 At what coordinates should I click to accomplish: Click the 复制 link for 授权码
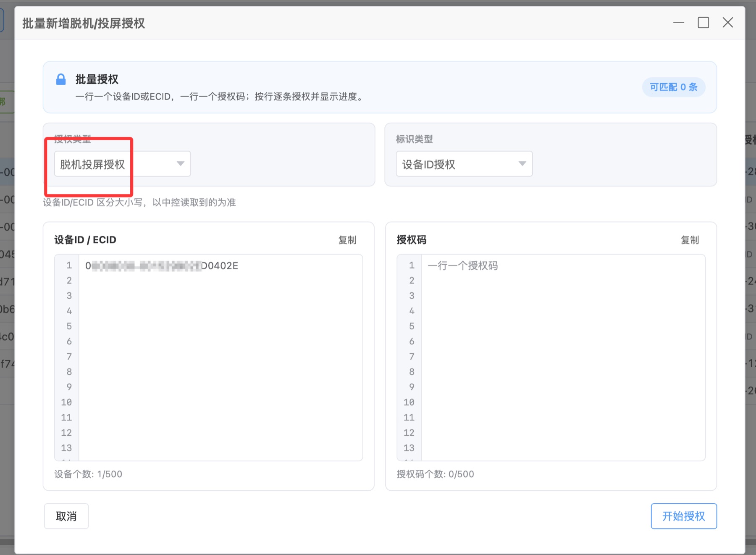690,240
